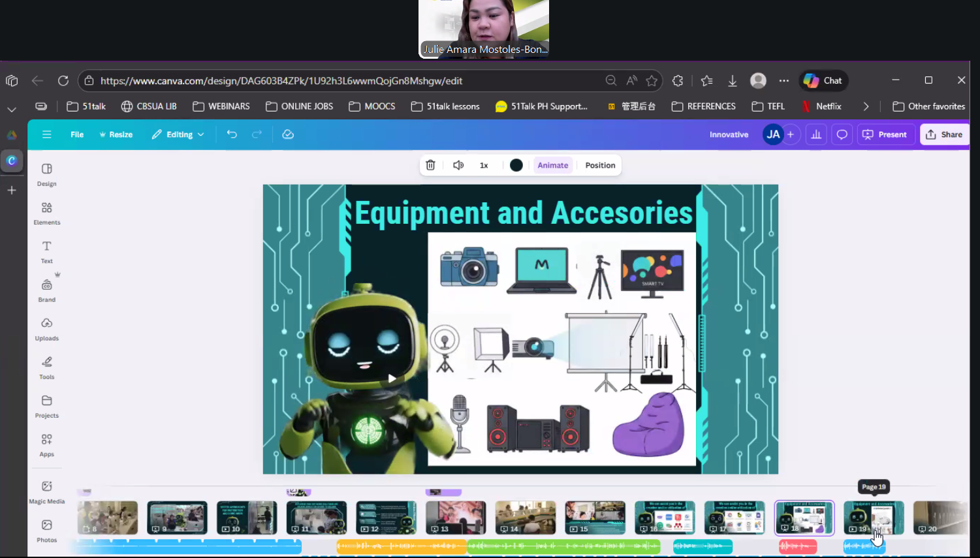This screenshot has height=558, width=980.
Task: Toggle the video volume speaker icon
Action: [x=458, y=165]
